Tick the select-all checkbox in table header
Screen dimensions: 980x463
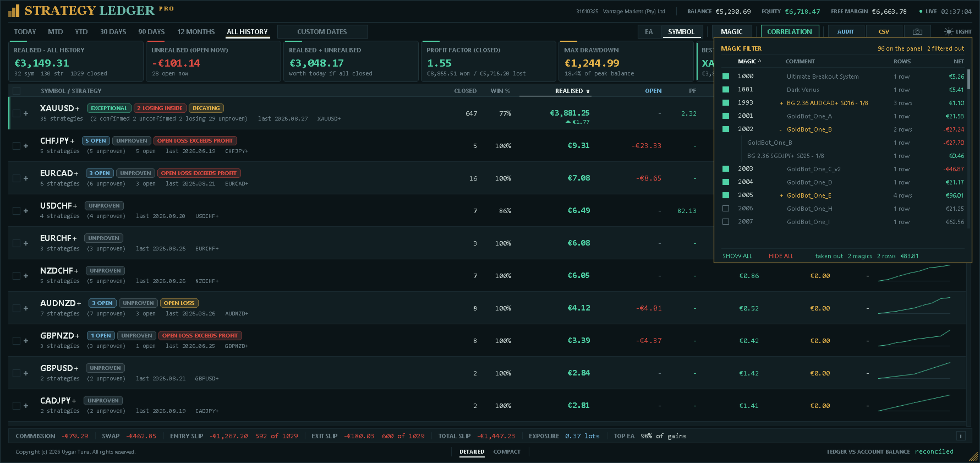coord(17,91)
